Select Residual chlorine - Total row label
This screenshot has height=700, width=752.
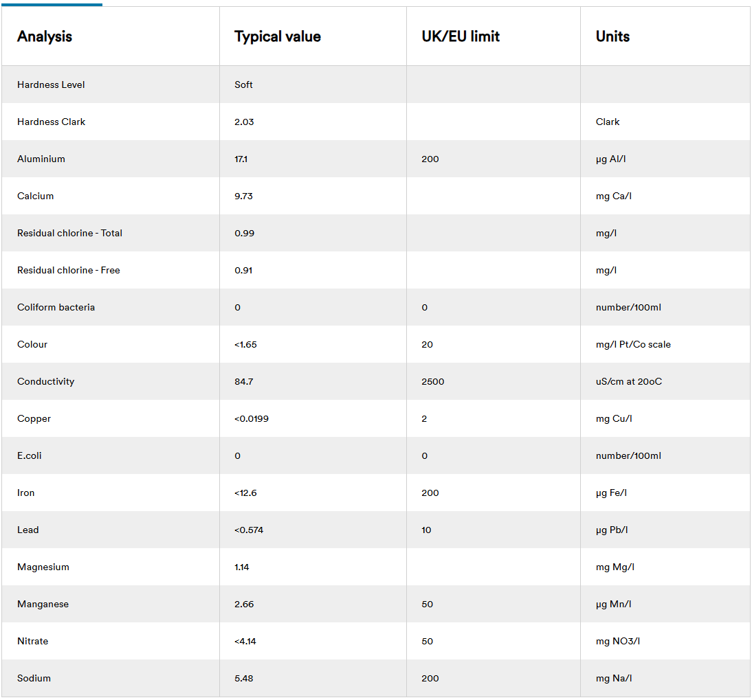(x=69, y=233)
